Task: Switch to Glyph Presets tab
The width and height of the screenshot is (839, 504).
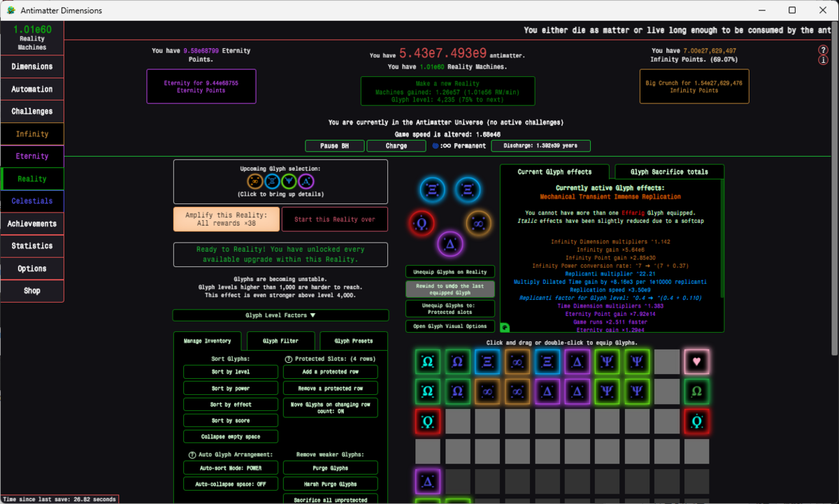Action: [353, 341]
